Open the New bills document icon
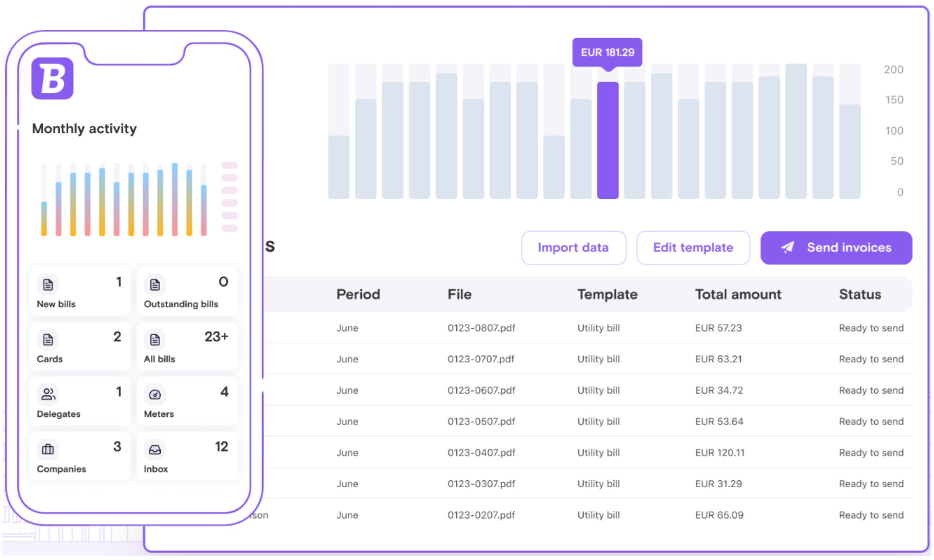This screenshot has width=934, height=560. coord(48,284)
